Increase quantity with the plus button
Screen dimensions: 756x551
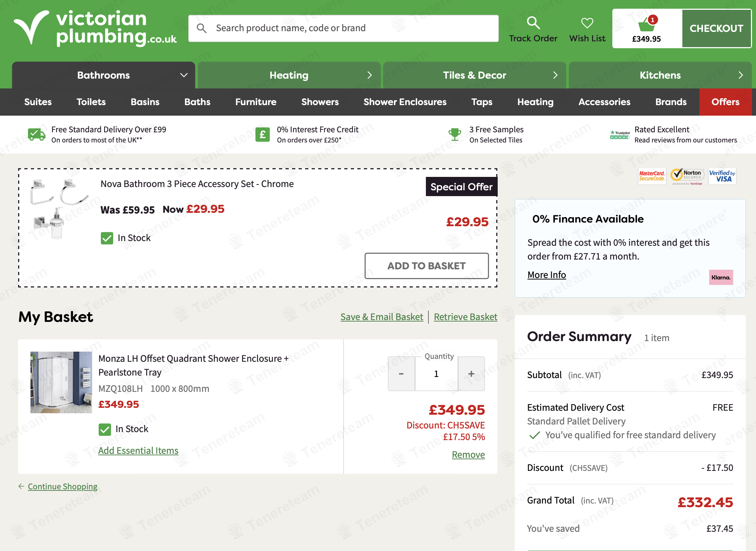tap(471, 374)
